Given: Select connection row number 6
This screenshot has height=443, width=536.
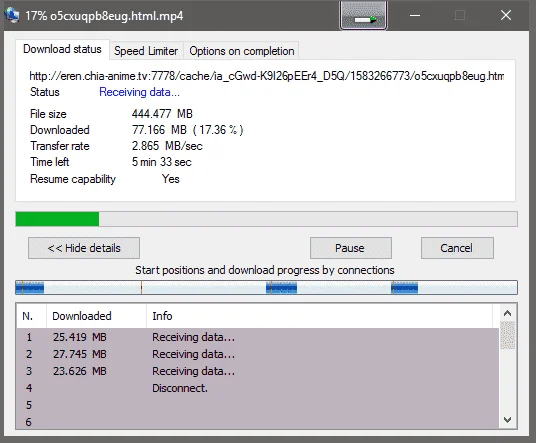Looking at the screenshot, I should pos(258,422).
